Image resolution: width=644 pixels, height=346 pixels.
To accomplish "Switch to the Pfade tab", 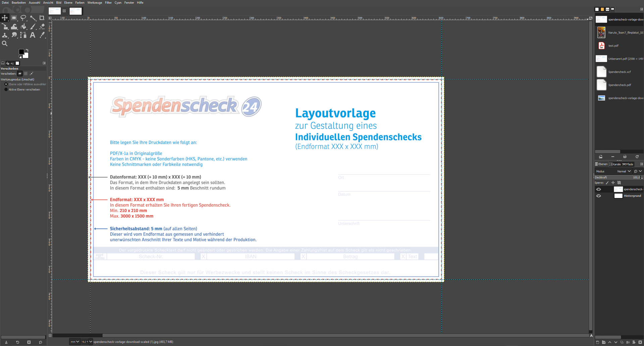I will click(x=628, y=164).
